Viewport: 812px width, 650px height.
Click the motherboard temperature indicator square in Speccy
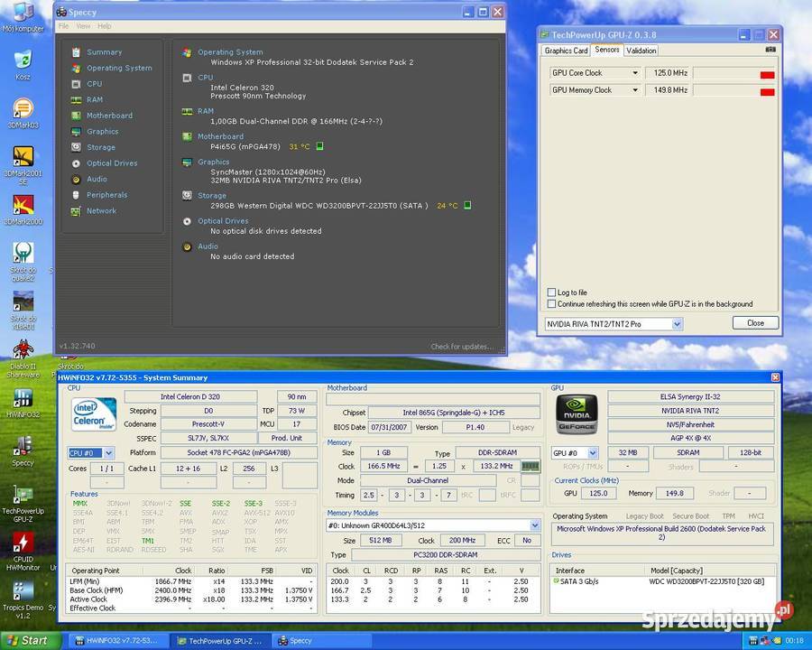coord(319,146)
